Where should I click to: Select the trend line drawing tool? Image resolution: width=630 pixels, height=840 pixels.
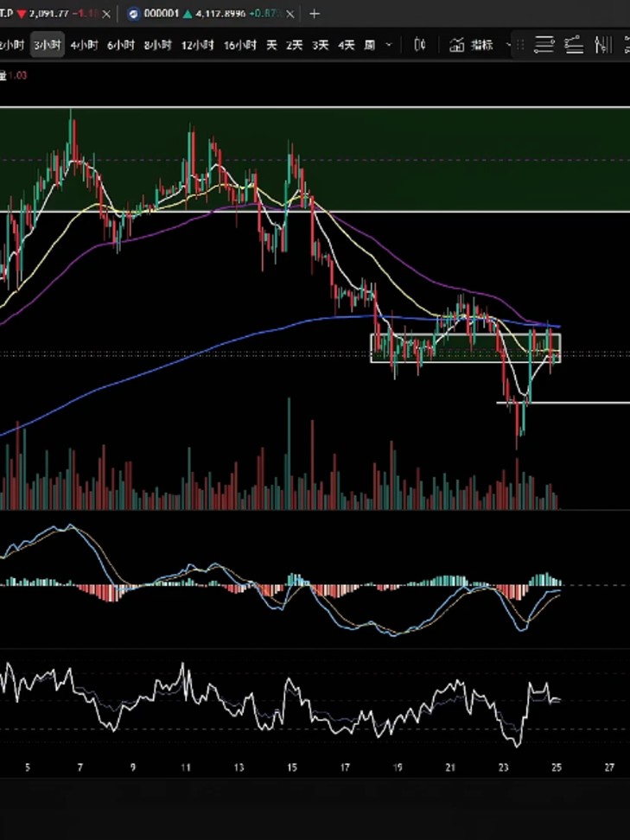pos(574,46)
